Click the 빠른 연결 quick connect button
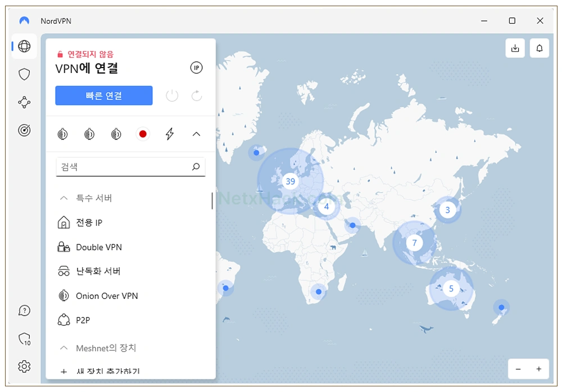 (104, 95)
